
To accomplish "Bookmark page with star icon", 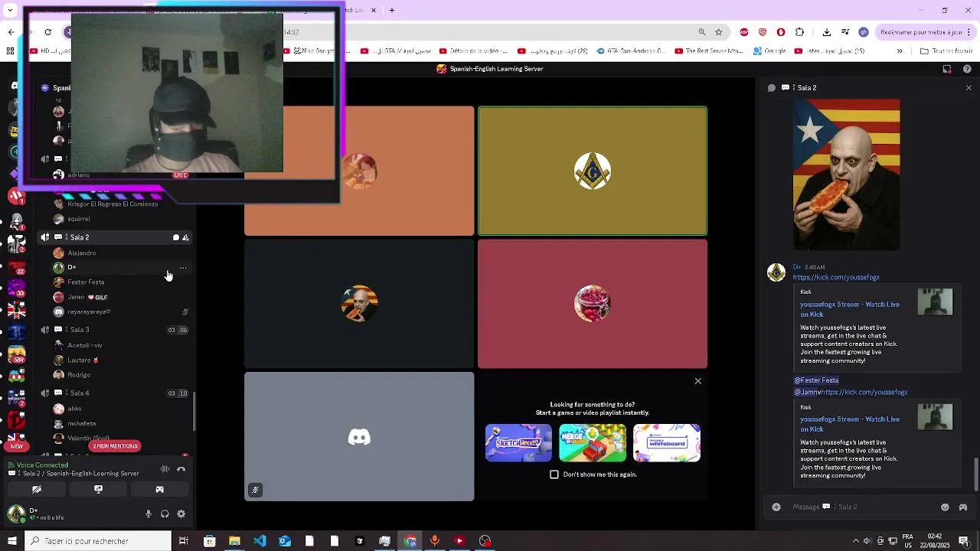I will pos(718,32).
